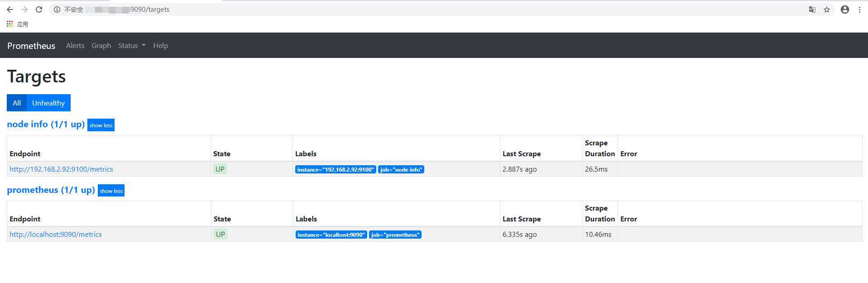Click Labels column header in prometheus table
Image resolution: width=868 pixels, height=283 pixels.
coord(306,219)
